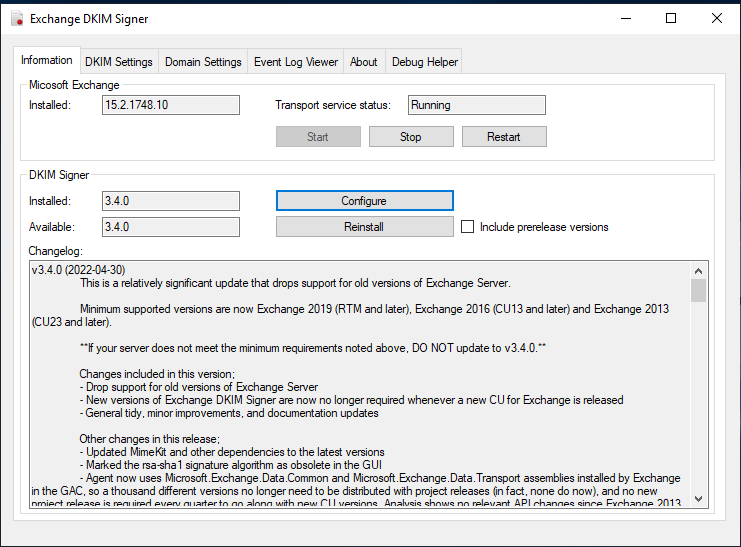Switch to the Information tab
The image size is (741, 547).
47,60
